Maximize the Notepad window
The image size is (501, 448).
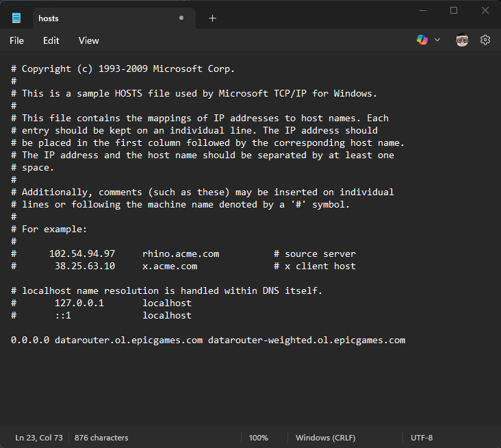click(x=454, y=10)
